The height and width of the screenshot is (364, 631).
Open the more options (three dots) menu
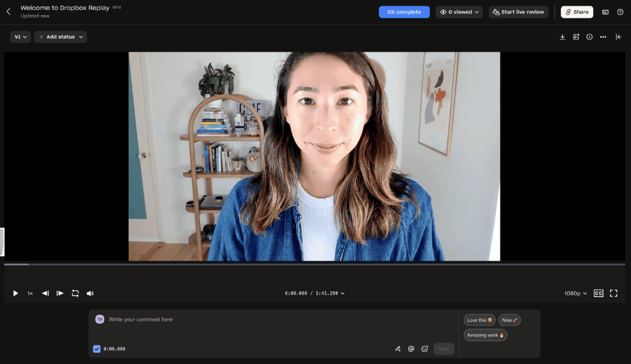(x=603, y=37)
